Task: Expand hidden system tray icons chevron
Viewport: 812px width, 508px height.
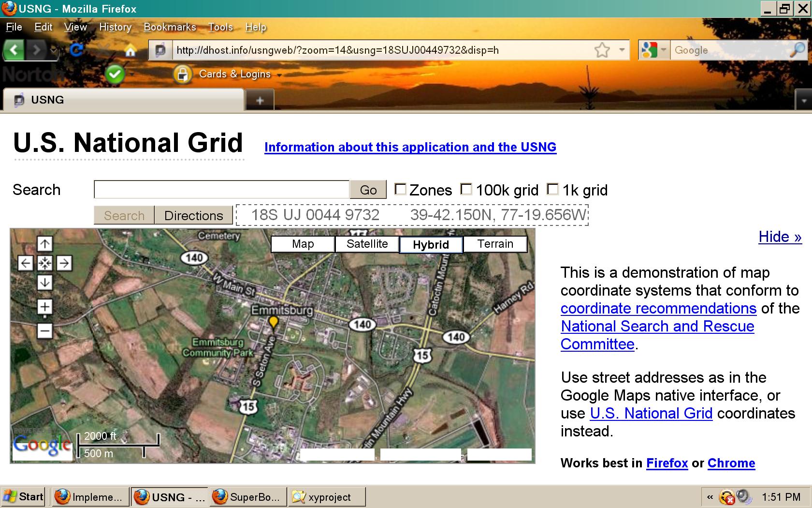Action: pos(710,497)
